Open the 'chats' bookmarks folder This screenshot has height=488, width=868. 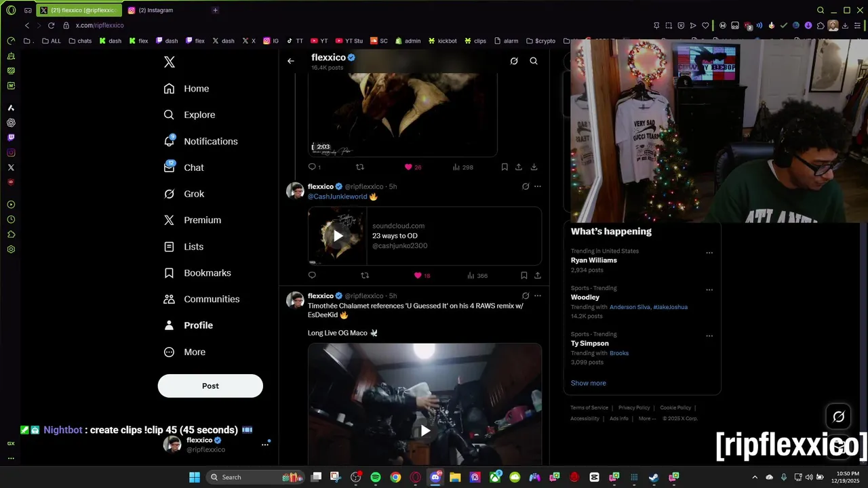pos(80,41)
